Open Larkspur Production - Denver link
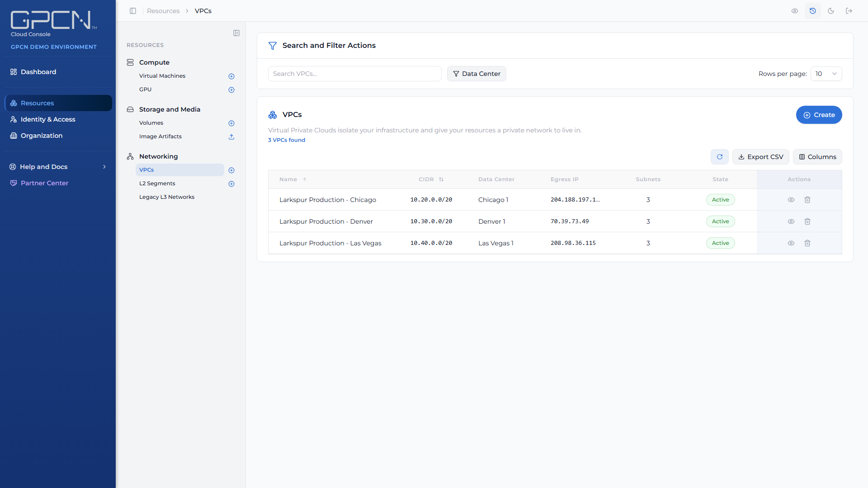This screenshot has width=868, height=488. pyautogui.click(x=326, y=221)
